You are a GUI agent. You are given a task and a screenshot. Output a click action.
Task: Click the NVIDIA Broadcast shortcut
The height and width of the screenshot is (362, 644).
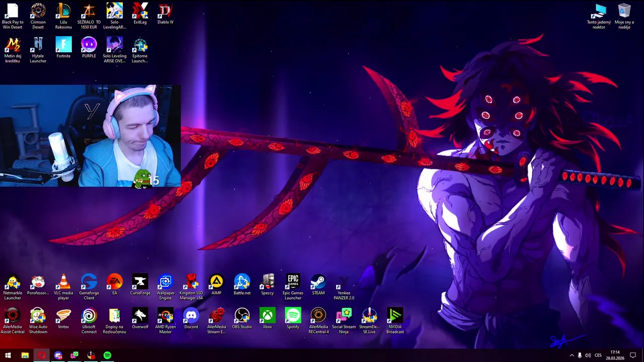pos(395,321)
